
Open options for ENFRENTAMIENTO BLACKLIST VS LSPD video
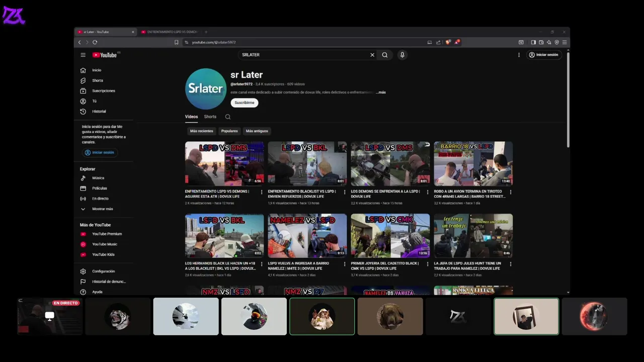coord(345,192)
